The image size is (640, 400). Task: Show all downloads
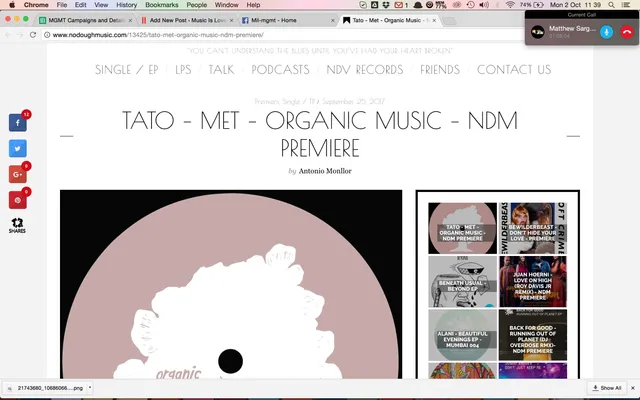pos(607,388)
